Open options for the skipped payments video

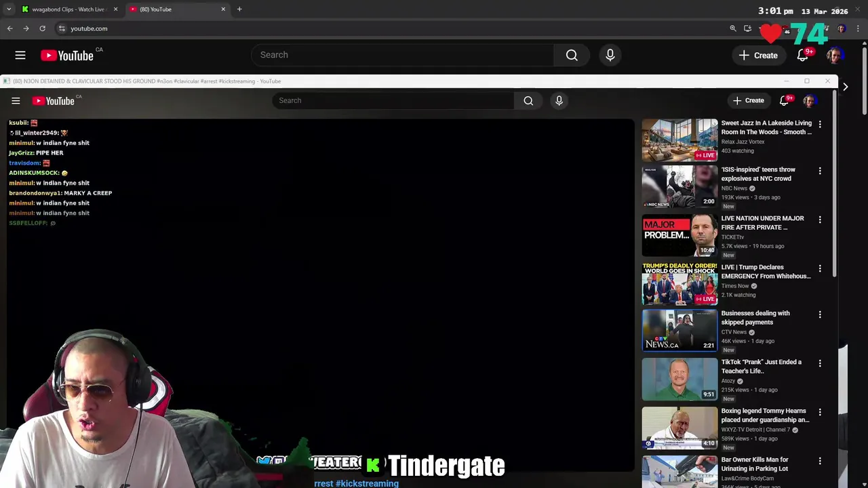pyautogui.click(x=820, y=314)
